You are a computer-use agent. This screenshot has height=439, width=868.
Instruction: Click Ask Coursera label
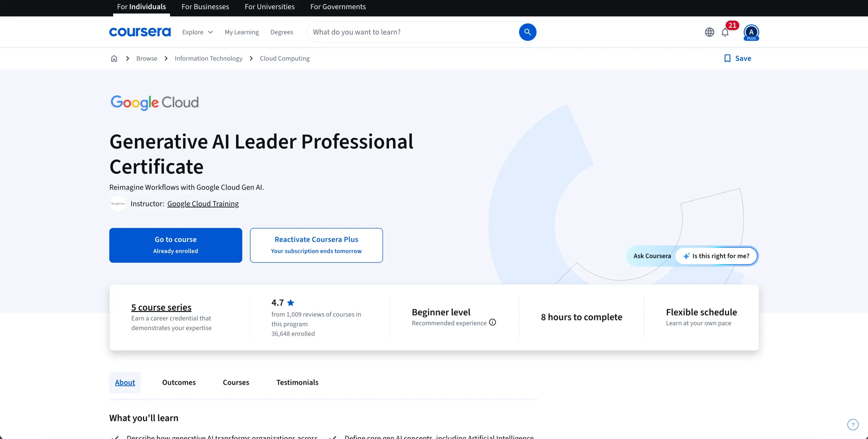click(652, 256)
